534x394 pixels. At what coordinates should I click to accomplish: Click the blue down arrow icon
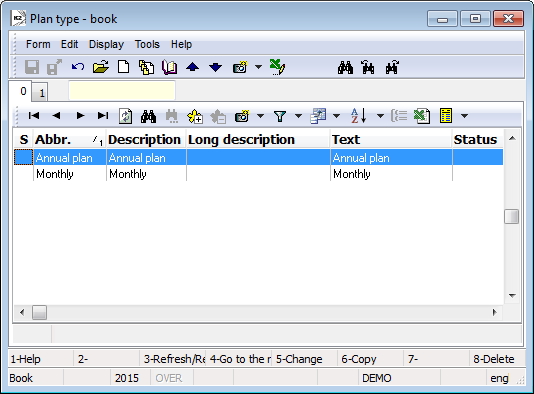coord(216,67)
